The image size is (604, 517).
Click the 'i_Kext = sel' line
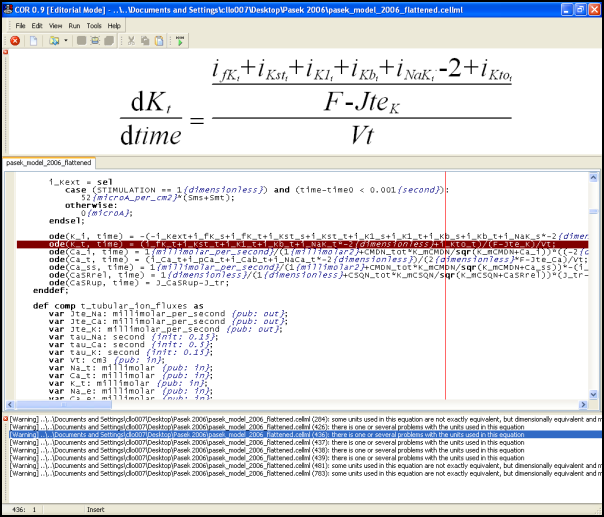coord(81,182)
